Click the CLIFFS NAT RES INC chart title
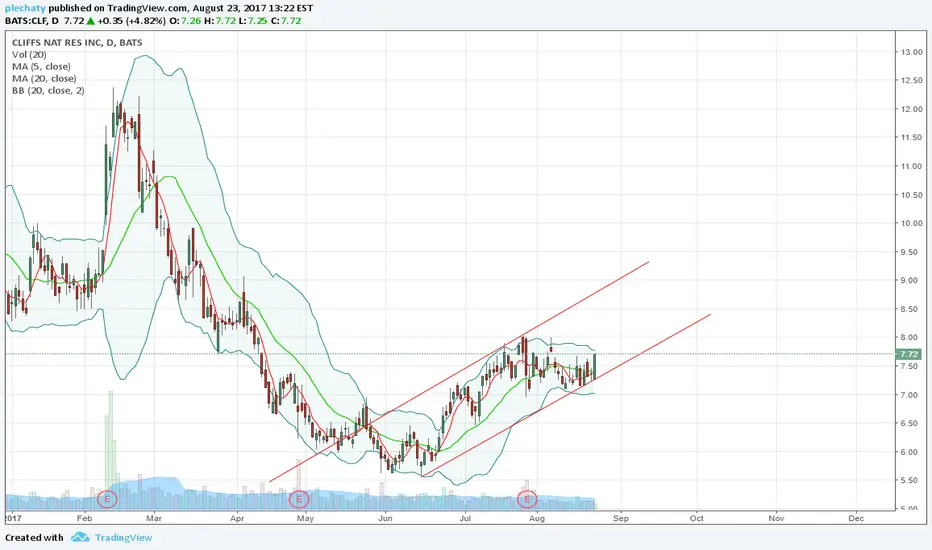Viewport: 932px width, 550px height. click(77, 43)
